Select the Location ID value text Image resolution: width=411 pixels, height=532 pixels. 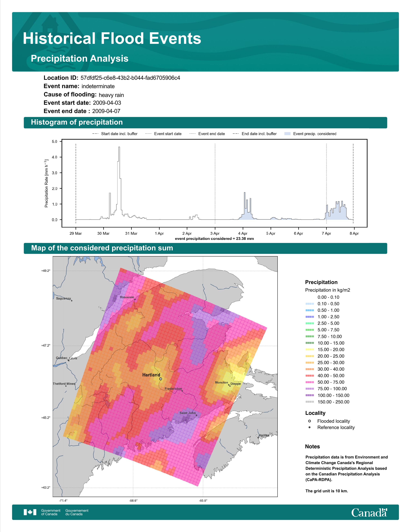coord(130,78)
